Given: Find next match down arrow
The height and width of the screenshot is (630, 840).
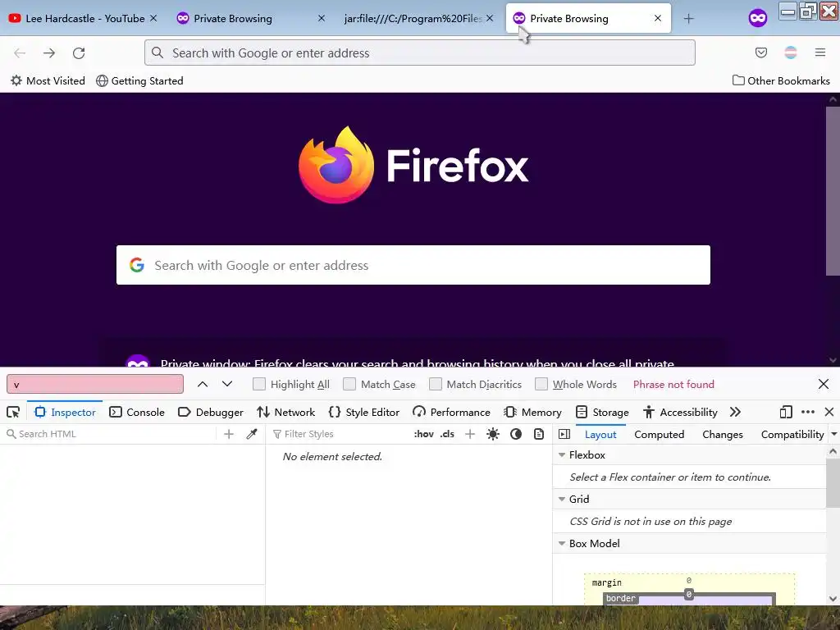Looking at the screenshot, I should click(x=227, y=384).
